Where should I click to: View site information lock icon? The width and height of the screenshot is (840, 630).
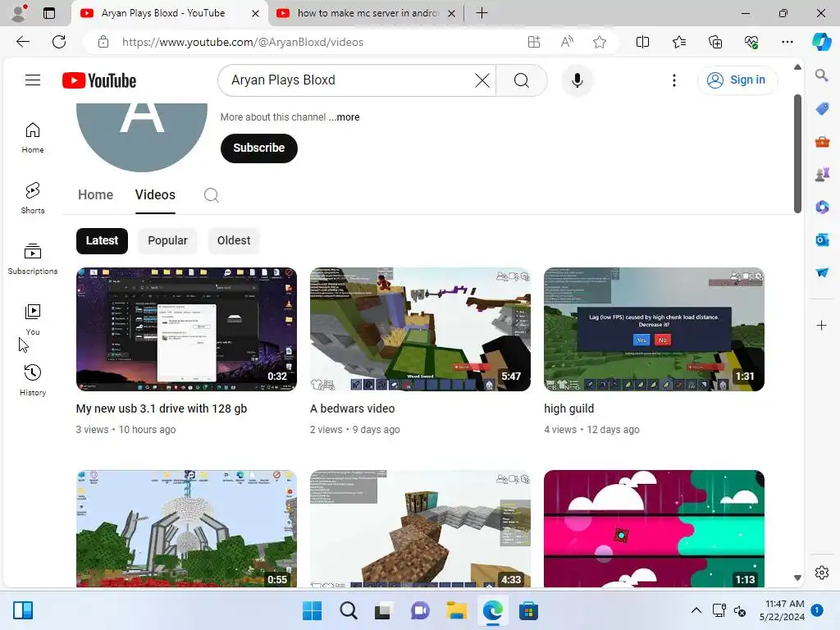pos(103,42)
